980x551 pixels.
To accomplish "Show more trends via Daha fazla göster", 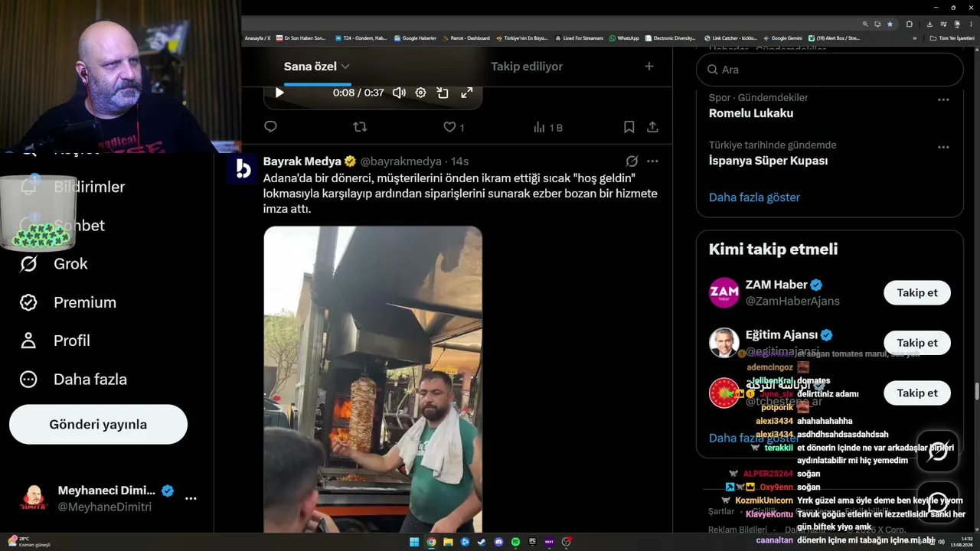I will (x=754, y=197).
